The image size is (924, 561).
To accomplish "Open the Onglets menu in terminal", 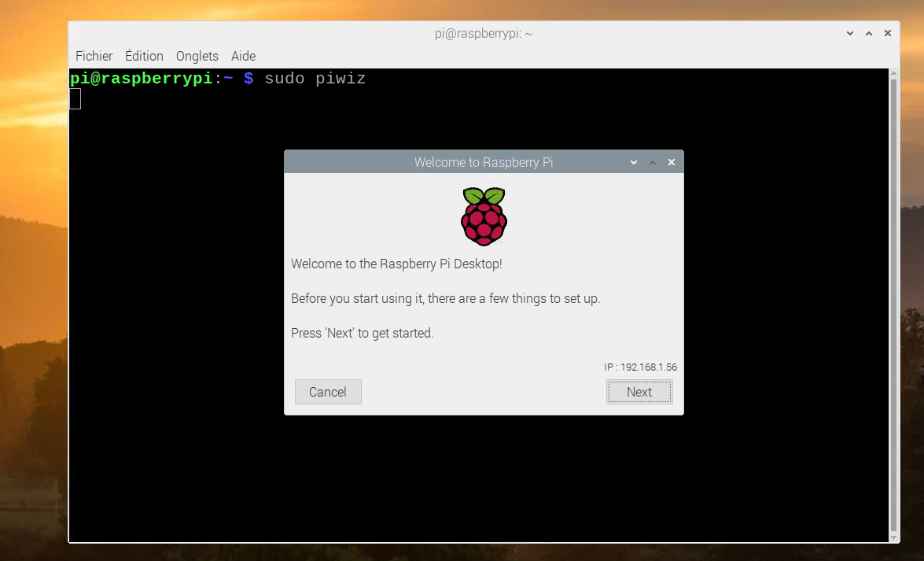I will tap(197, 56).
